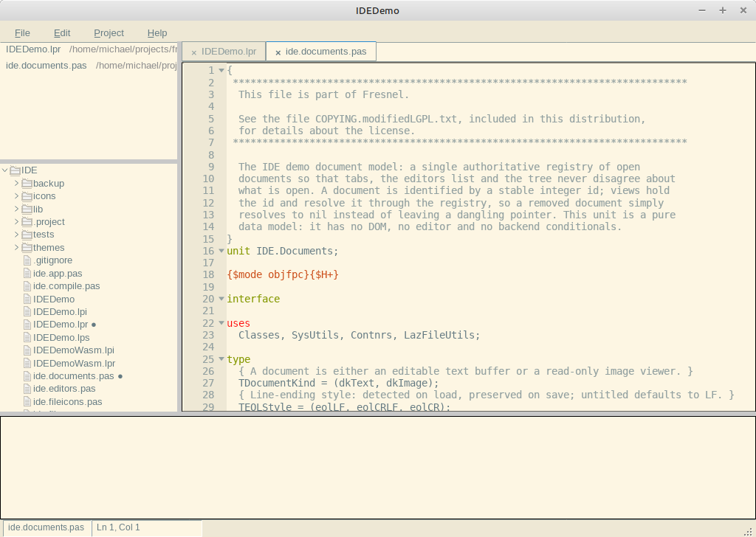Fold the uses clause at line 22
Viewport: 756px width, 537px height.
coord(221,322)
